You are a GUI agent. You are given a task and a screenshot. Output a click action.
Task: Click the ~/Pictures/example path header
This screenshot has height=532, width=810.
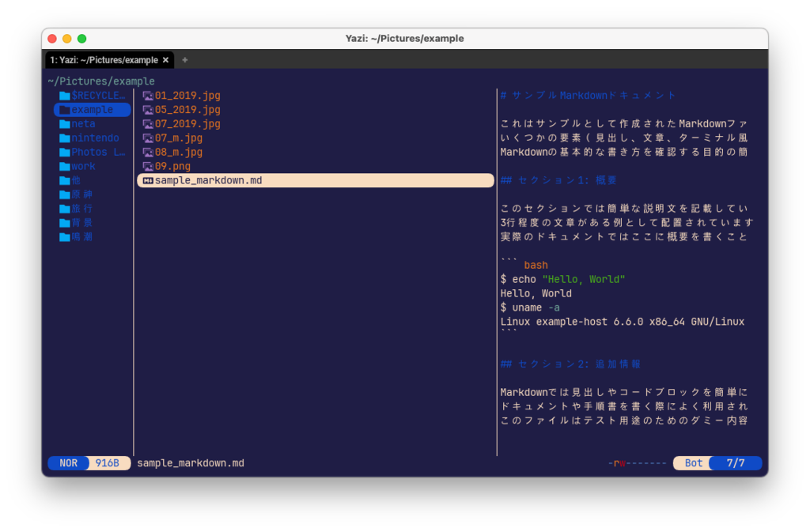coord(101,81)
